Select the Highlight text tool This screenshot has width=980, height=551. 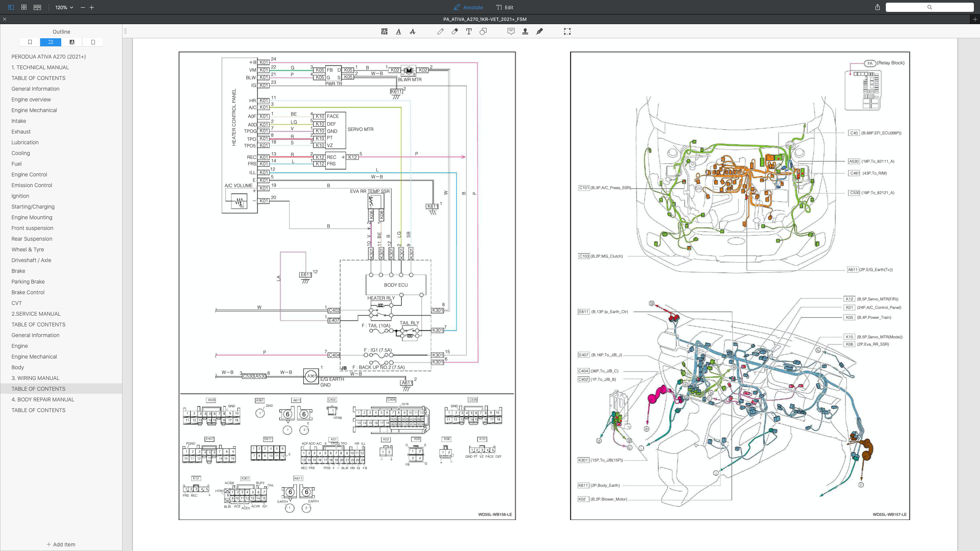click(384, 32)
